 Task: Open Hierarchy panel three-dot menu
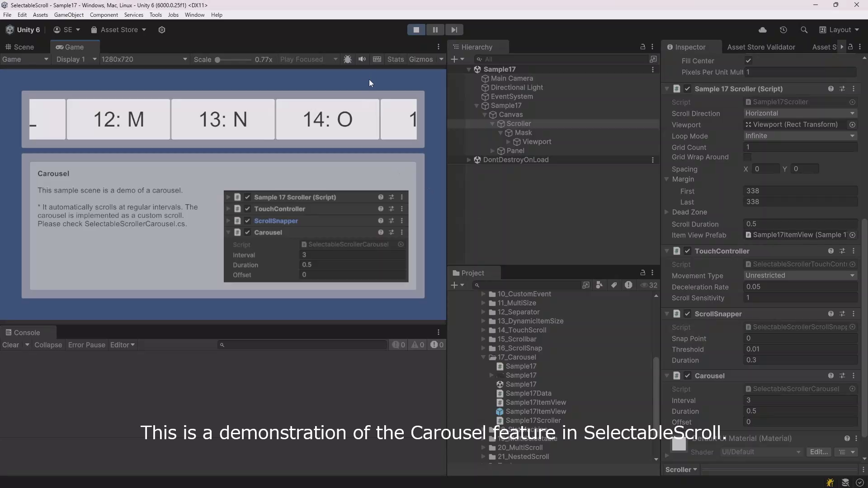pyautogui.click(x=652, y=47)
